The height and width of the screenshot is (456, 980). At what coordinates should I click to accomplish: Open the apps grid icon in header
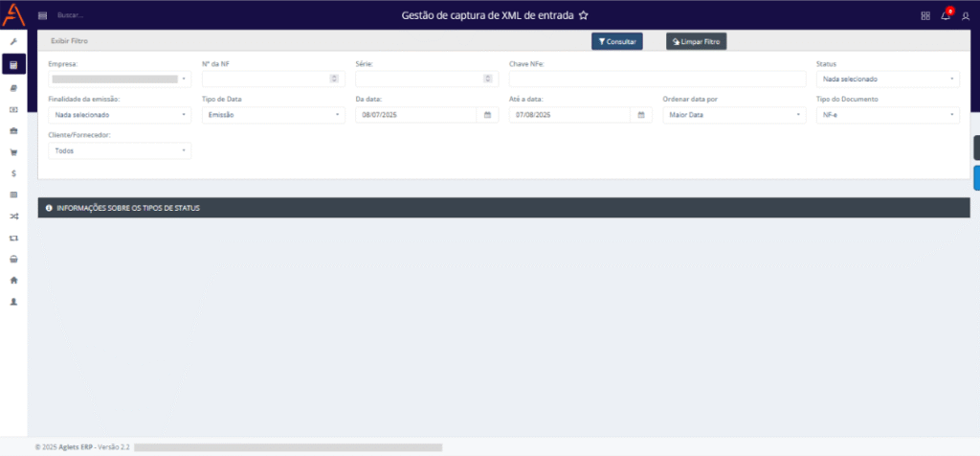924,15
